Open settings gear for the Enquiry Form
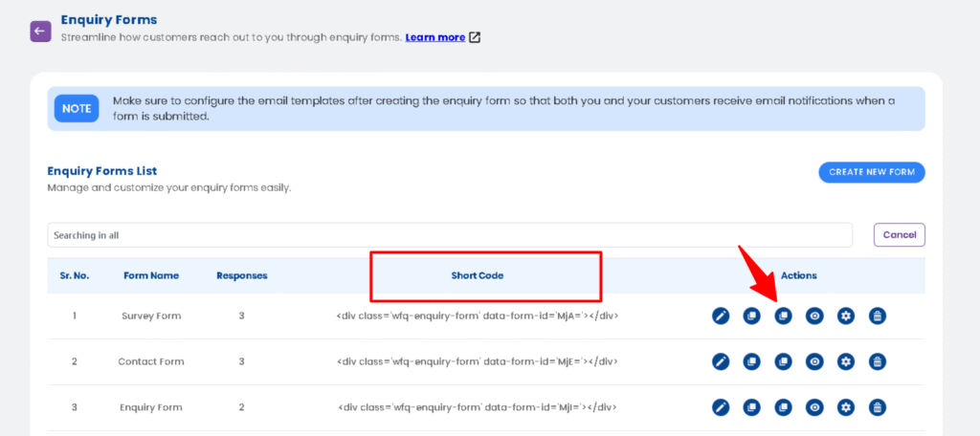This screenshot has height=436, width=980. [846, 407]
